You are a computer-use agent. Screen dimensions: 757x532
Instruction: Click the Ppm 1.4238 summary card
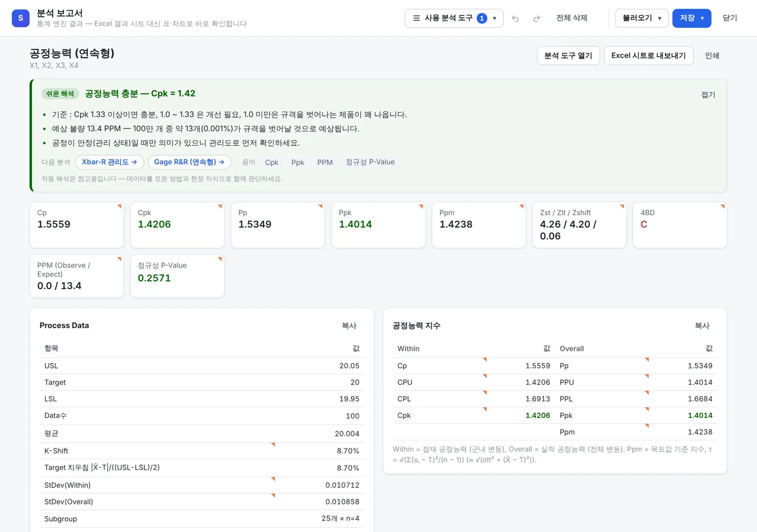479,225
